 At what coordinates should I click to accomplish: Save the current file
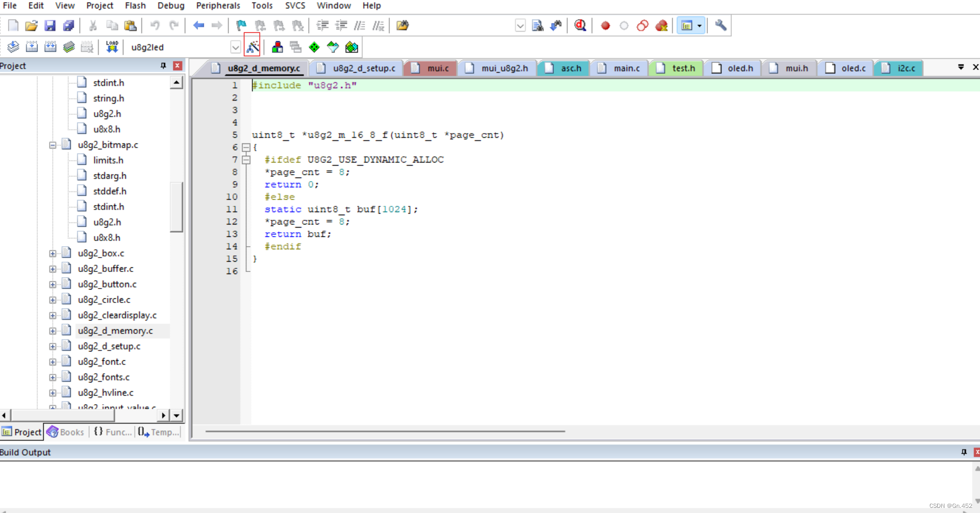click(50, 25)
